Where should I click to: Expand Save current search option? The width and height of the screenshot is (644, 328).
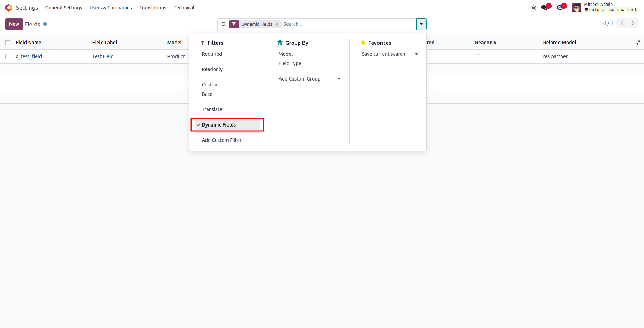(x=390, y=54)
